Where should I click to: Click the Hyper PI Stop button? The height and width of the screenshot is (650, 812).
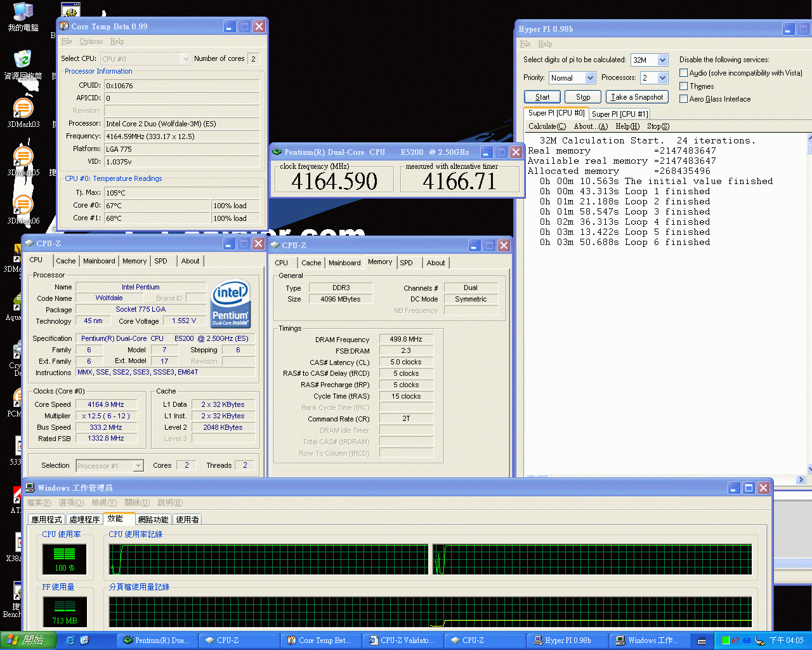click(x=583, y=97)
